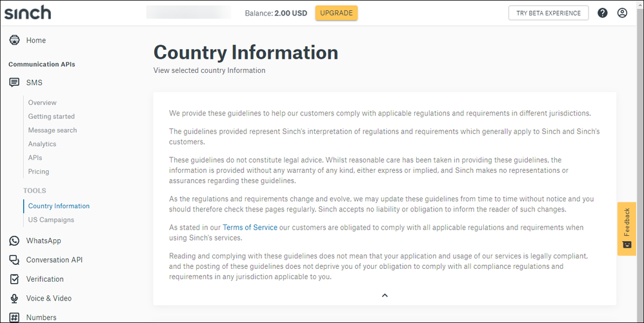Screen dimensions: 644x323
Task: Click the Home icon in sidebar
Action: pyautogui.click(x=14, y=40)
